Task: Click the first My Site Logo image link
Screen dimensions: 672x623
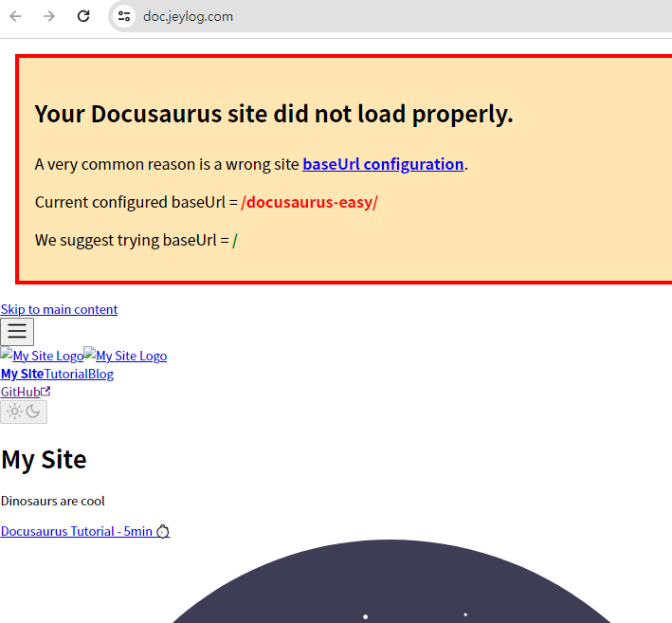Action: (x=42, y=356)
